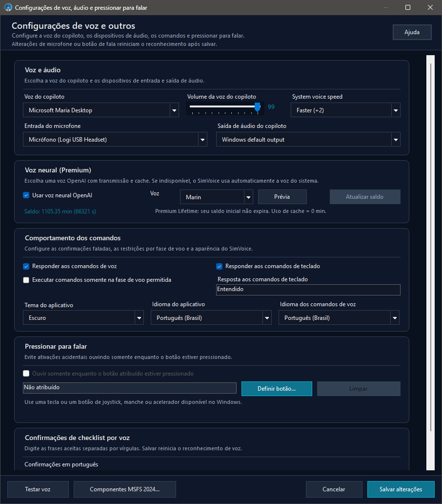Expand the Entrada do microfone combo box

click(115, 140)
